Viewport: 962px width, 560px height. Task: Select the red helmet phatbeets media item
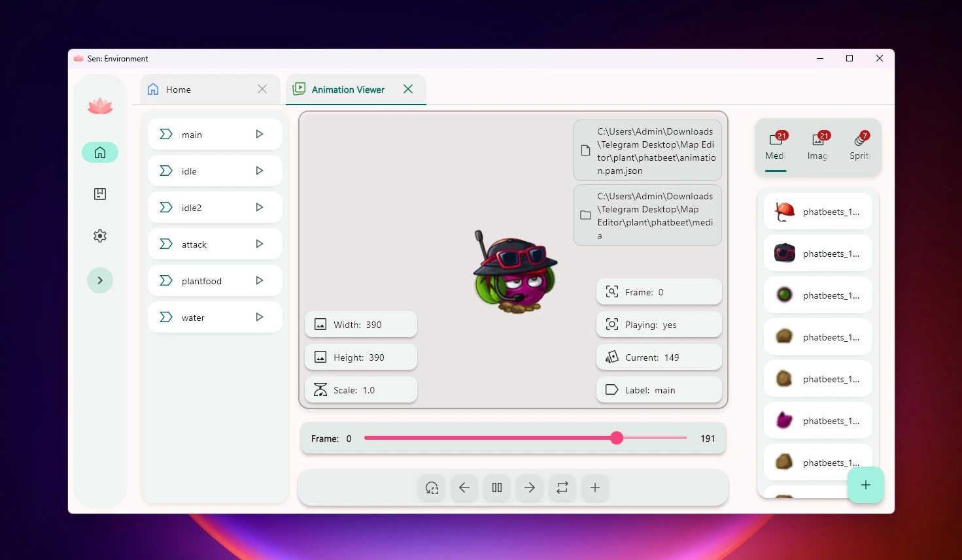click(x=818, y=211)
